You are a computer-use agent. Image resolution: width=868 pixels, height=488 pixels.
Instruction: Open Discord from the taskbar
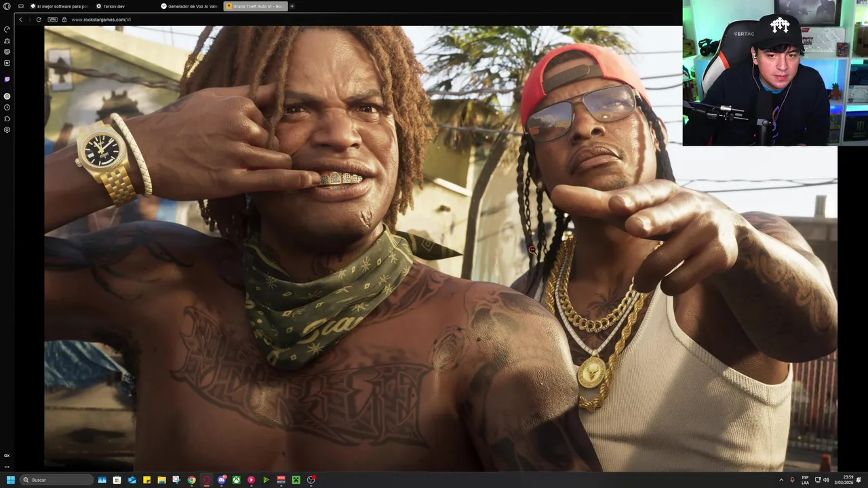[x=222, y=480]
